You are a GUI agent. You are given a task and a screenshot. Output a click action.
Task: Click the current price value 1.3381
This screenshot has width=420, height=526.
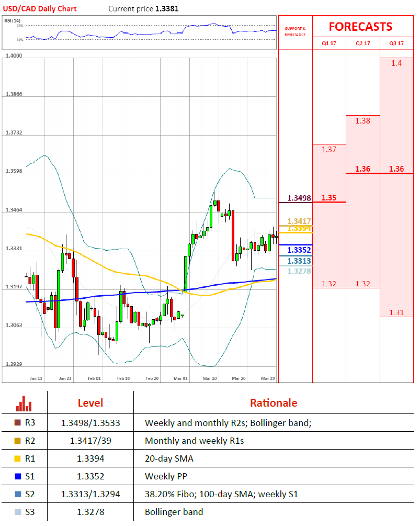point(167,9)
